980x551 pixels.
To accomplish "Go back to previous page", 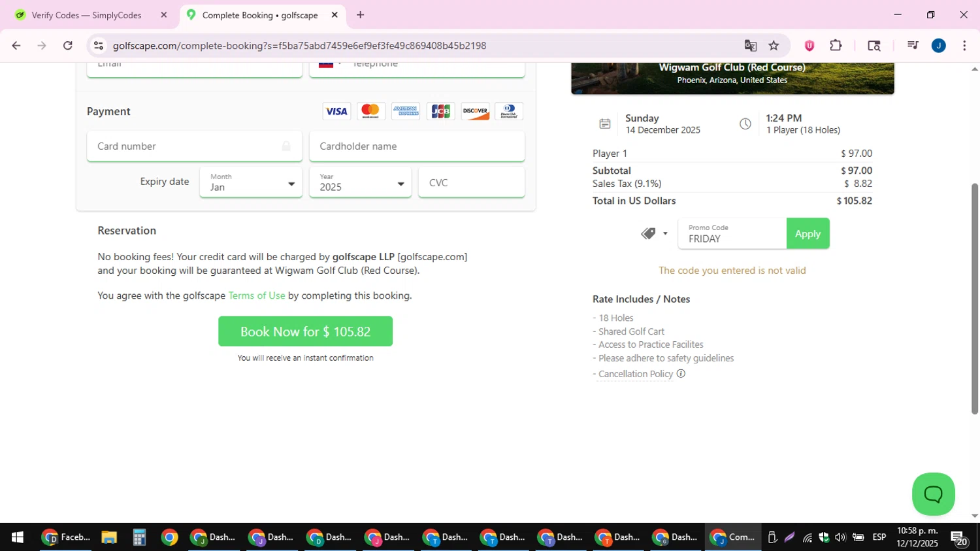I will [16, 46].
